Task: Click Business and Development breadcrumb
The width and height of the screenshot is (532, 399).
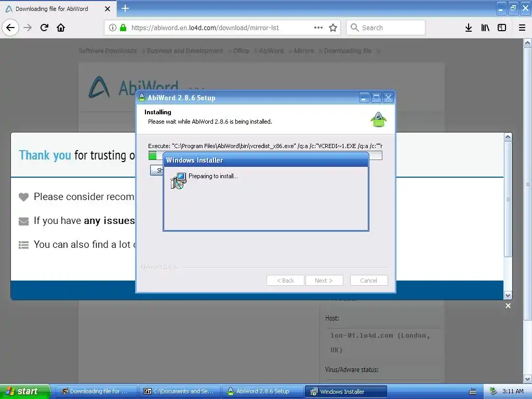Action: (185, 50)
